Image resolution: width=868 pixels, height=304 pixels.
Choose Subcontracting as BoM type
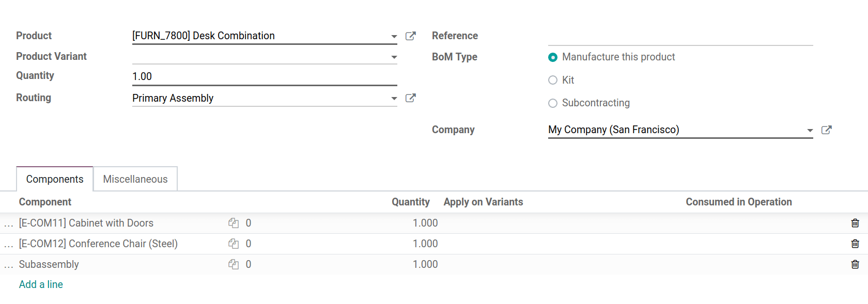(x=553, y=103)
